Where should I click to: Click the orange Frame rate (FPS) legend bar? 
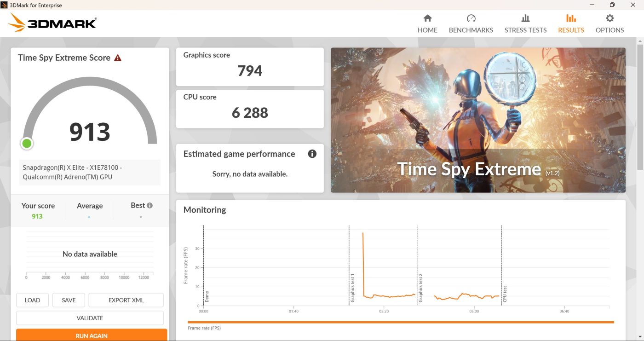tap(400, 322)
